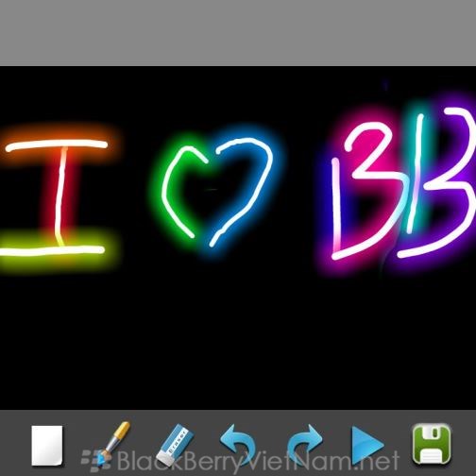Create a new blank page
476x476 pixels.
pos(47,445)
